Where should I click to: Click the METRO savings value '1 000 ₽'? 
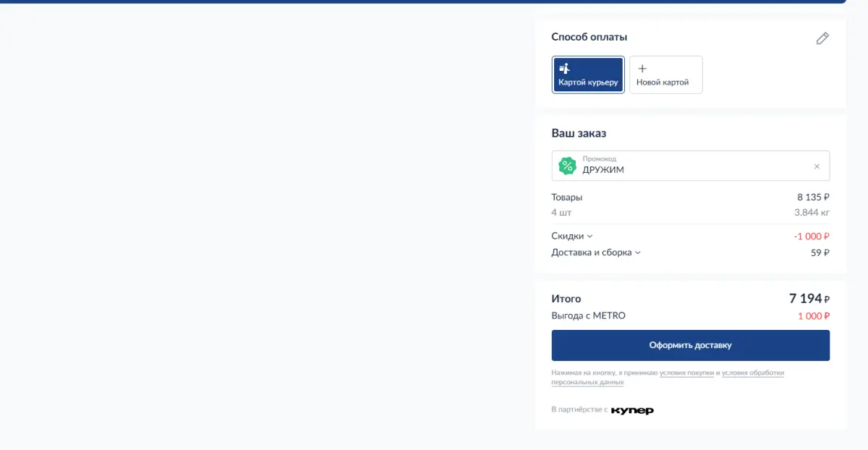pos(814,316)
